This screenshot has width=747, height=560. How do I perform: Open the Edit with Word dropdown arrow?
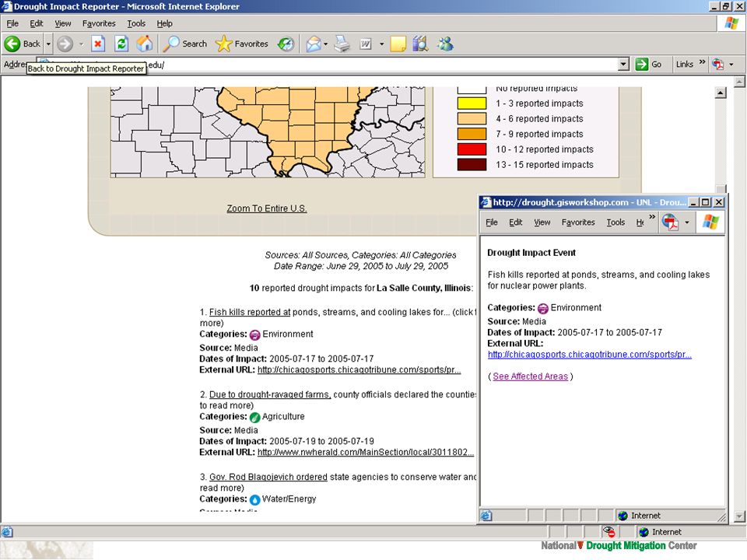pyautogui.click(x=381, y=44)
